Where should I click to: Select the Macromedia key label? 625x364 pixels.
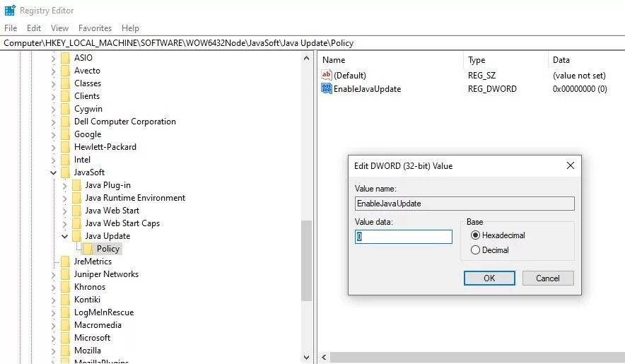(98, 325)
